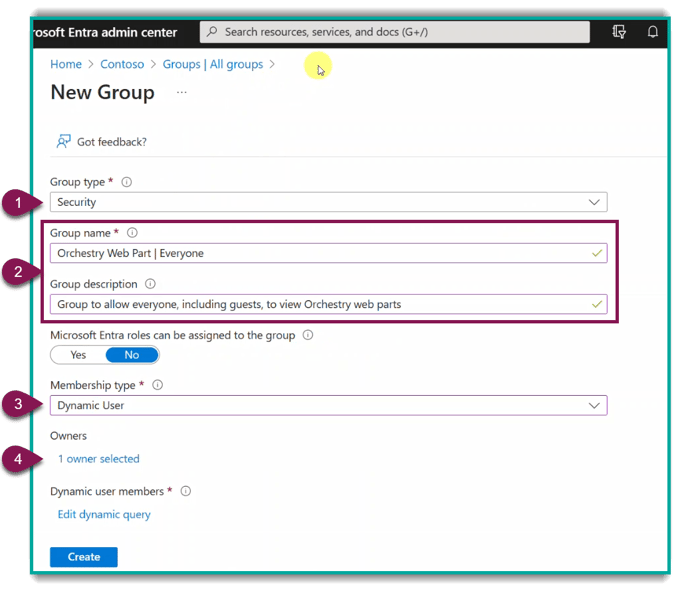Image resolution: width=688 pixels, height=591 pixels.
Task: Click info icon beside Entra roles label
Action: tap(308, 335)
